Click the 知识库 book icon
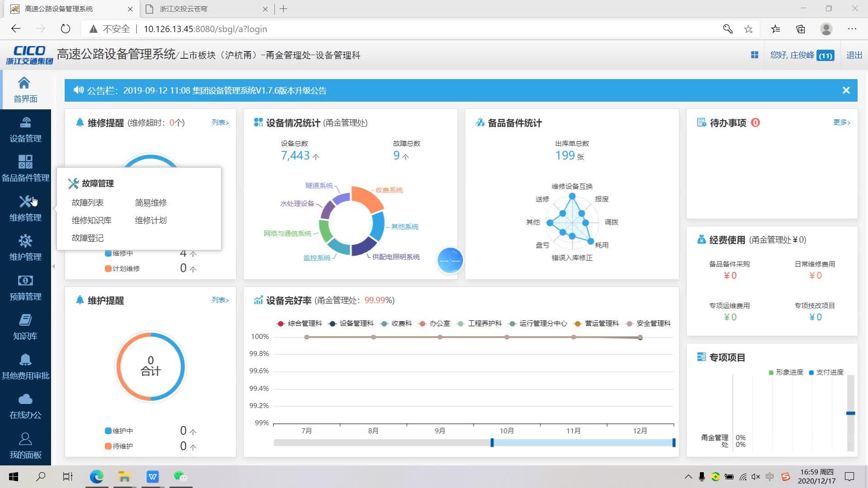The image size is (868, 488). tap(25, 320)
